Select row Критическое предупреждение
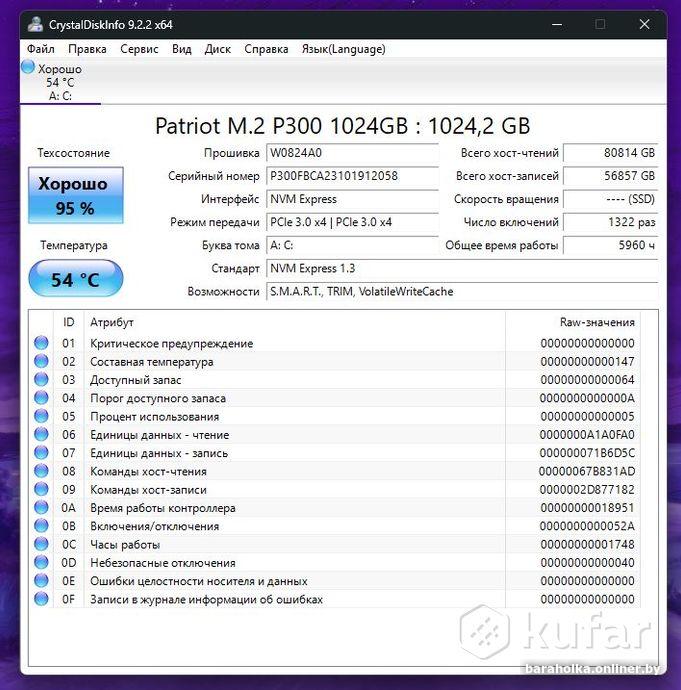The image size is (681, 690). click(x=335, y=343)
